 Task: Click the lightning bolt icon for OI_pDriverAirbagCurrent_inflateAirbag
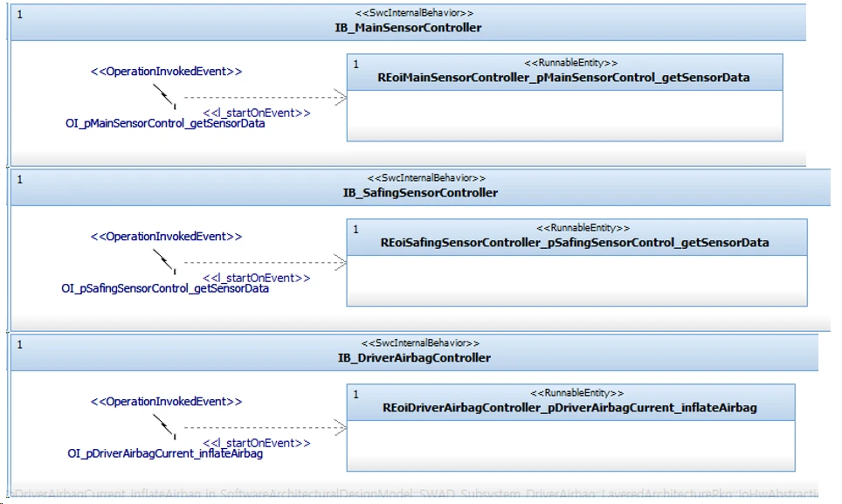coord(165,425)
